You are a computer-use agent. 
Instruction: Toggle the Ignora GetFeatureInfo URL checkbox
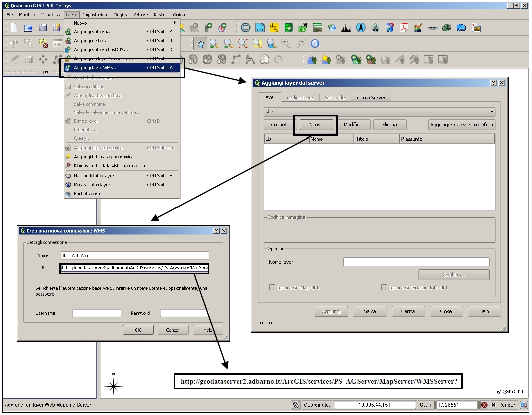[x=384, y=287]
